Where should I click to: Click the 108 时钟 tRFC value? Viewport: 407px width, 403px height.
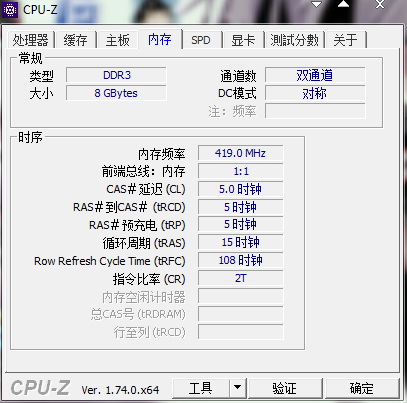240,260
